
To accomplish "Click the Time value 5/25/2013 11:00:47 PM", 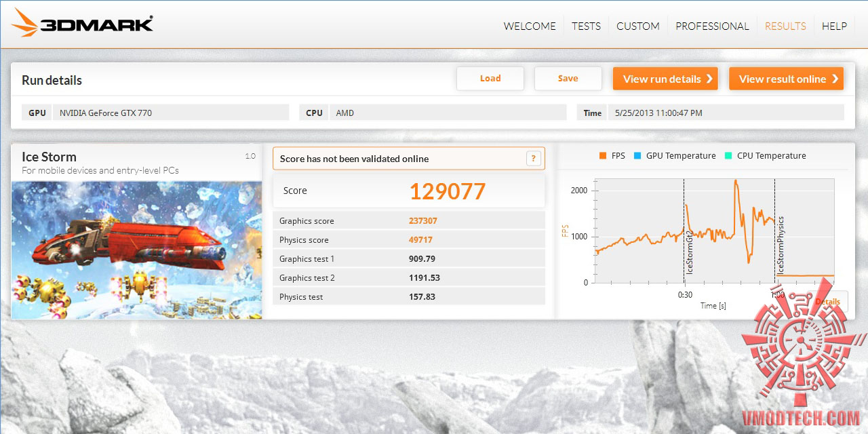I will [726, 113].
